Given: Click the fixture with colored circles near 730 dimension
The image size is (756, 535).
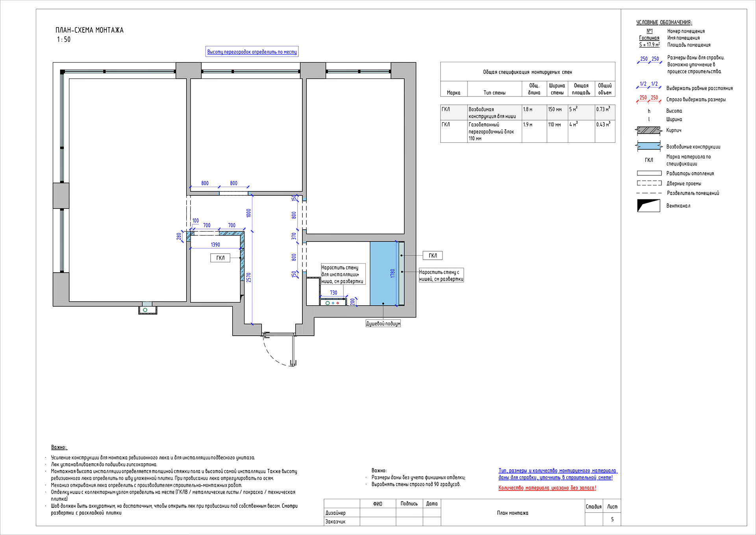Looking at the screenshot, I should click(333, 303).
